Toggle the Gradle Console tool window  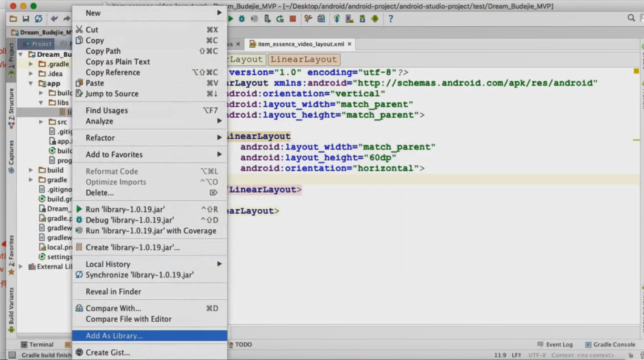coord(610,344)
